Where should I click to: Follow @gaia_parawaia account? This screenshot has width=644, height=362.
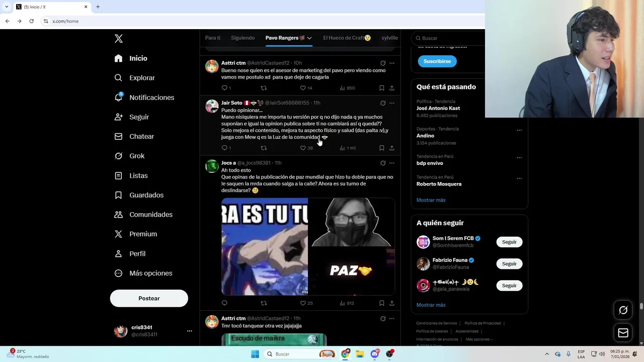click(509, 286)
